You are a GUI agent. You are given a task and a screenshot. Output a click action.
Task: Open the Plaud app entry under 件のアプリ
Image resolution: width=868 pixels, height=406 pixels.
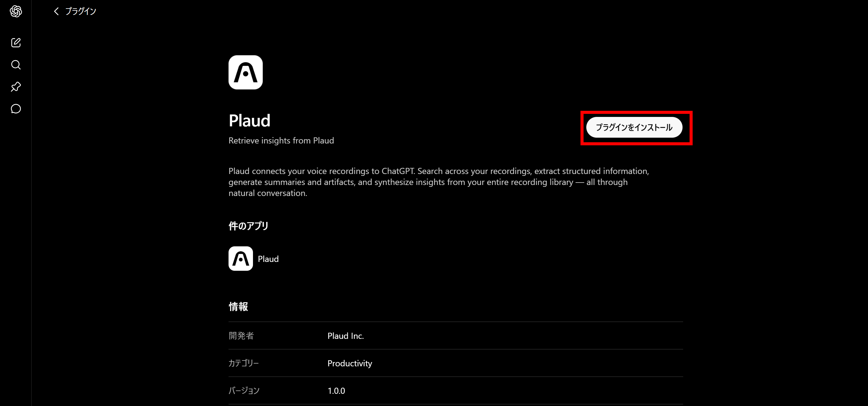[x=254, y=259]
